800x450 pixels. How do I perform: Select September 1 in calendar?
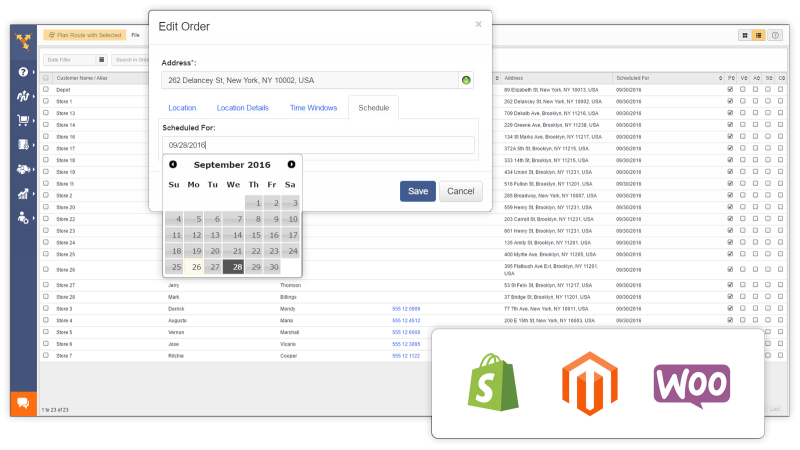point(254,203)
